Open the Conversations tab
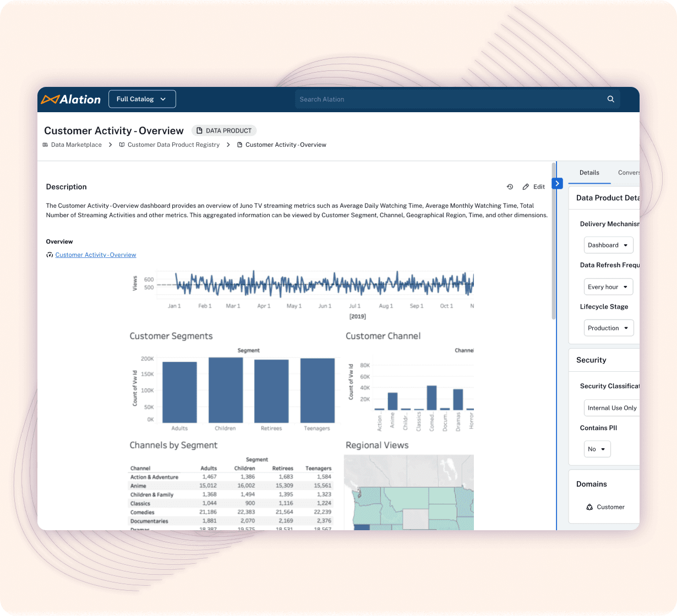Viewport: 677px width, 616px height. pos(629,173)
